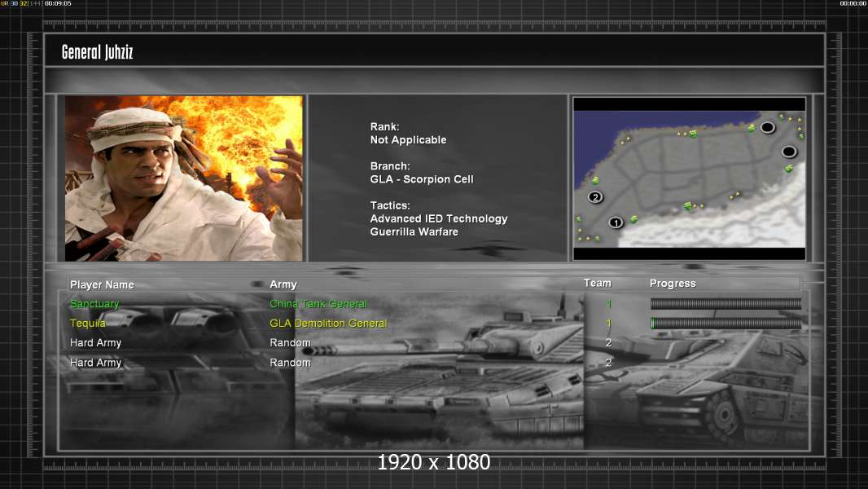The image size is (868, 489).
Task: Click Tequila's loading progress bar
Action: pos(726,324)
